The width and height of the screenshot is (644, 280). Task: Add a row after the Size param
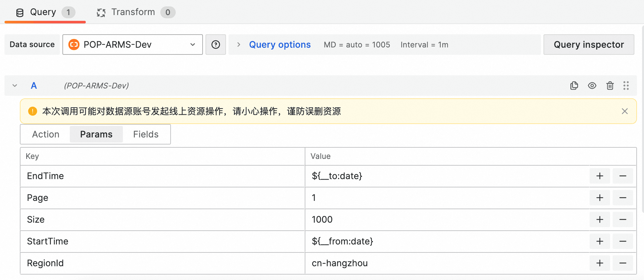600,219
